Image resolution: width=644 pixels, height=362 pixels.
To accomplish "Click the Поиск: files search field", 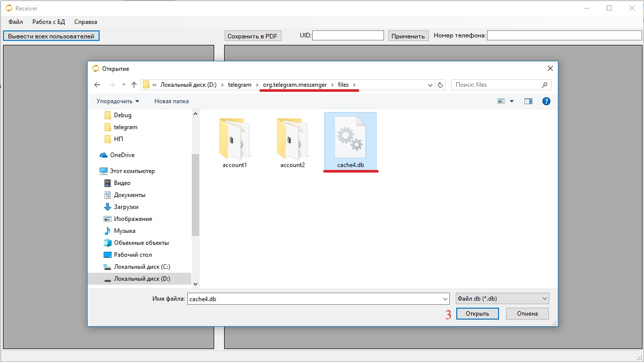I will (x=496, y=85).
